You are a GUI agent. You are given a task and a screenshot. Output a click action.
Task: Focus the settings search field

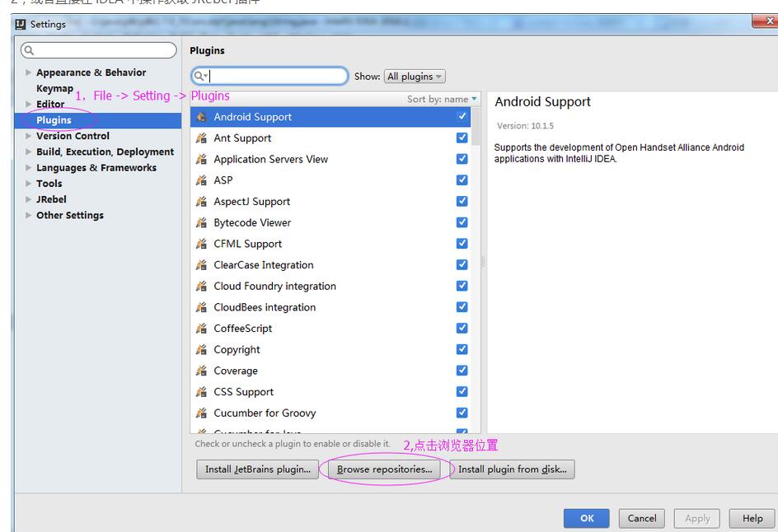click(x=99, y=50)
